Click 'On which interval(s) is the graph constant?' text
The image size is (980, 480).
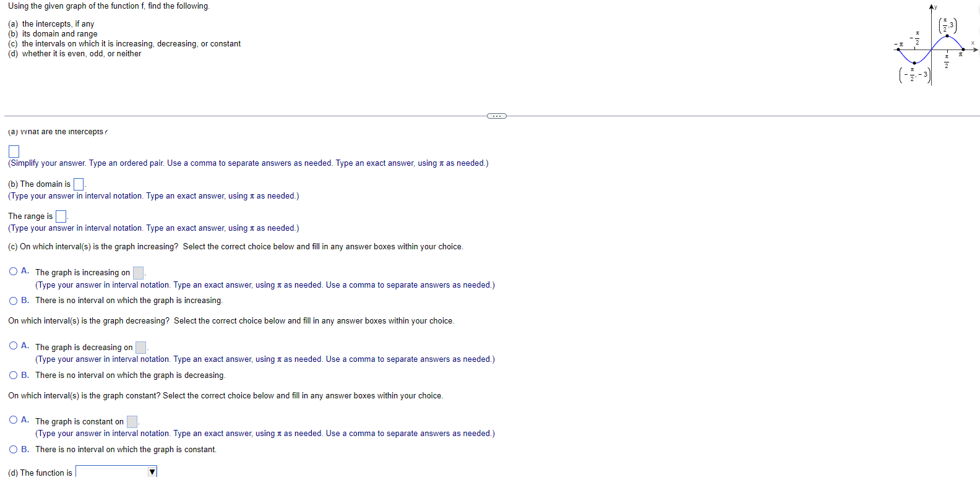(x=84, y=396)
